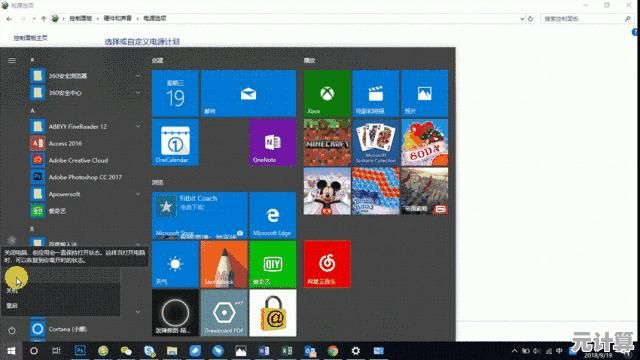Expand the second 360 folder chevron
640x360 pixels.
coord(138,93)
